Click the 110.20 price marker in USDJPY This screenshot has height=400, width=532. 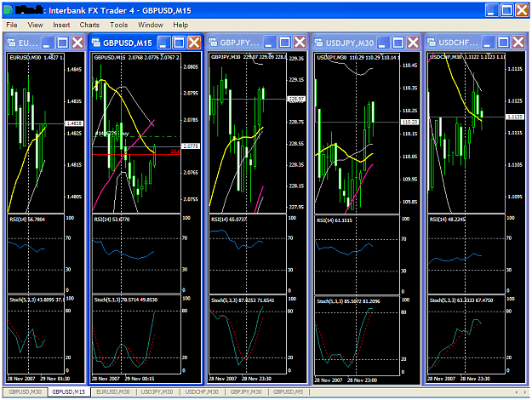coord(410,122)
